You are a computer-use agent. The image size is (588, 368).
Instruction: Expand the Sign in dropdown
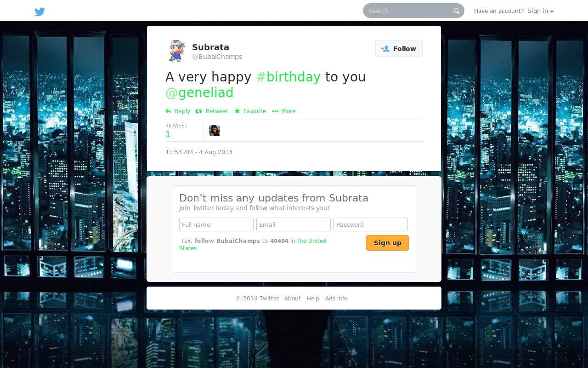click(x=540, y=11)
